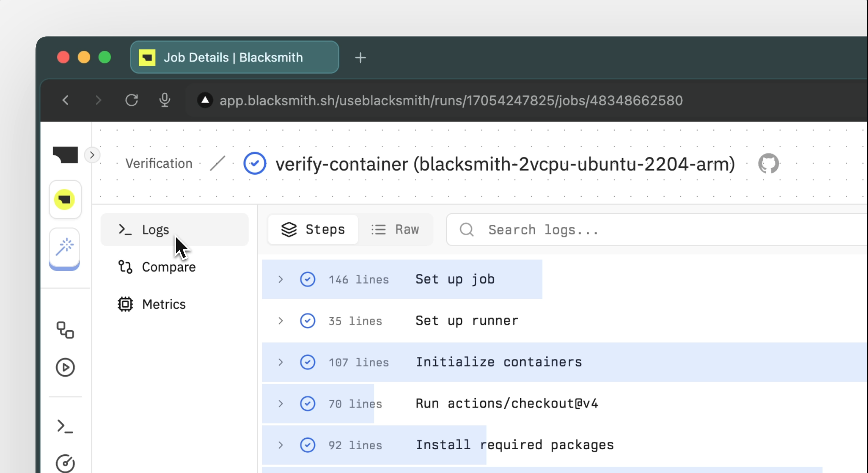The image size is (868, 473).
Task: Expand the Run actions/checkout@v4 step
Action: 281,404
